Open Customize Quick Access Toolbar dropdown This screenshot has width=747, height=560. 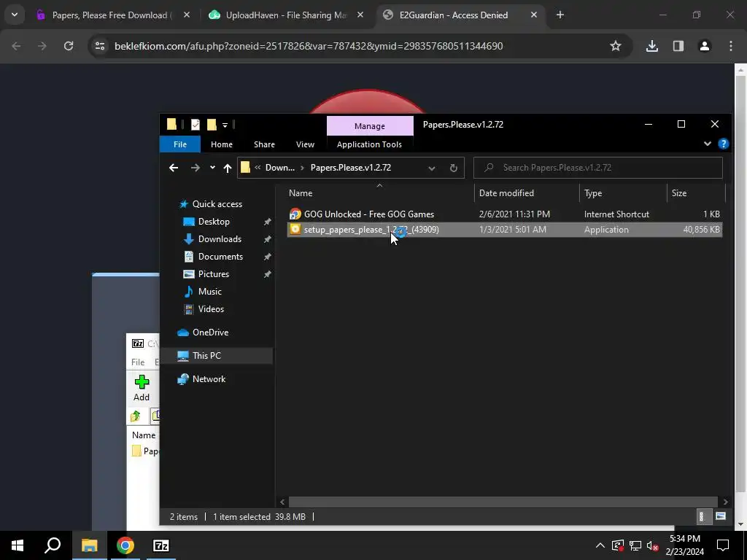click(225, 125)
